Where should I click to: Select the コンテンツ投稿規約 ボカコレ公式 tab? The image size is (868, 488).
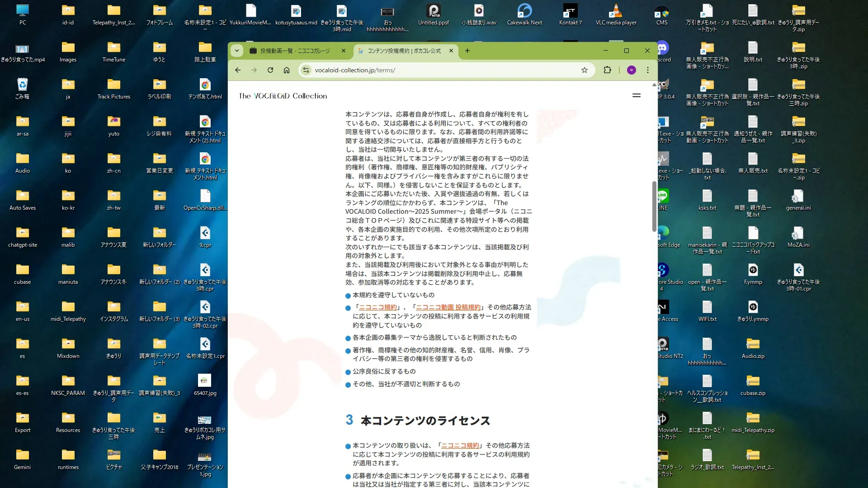pos(404,51)
